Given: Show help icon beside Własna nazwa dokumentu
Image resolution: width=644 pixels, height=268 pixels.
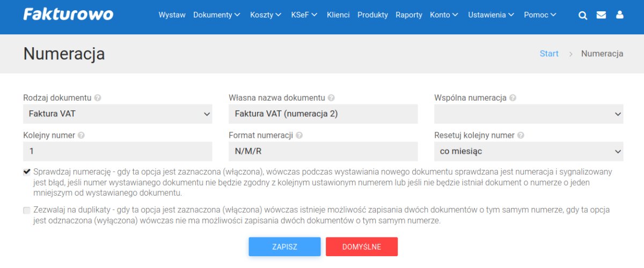Looking at the screenshot, I should [331, 98].
